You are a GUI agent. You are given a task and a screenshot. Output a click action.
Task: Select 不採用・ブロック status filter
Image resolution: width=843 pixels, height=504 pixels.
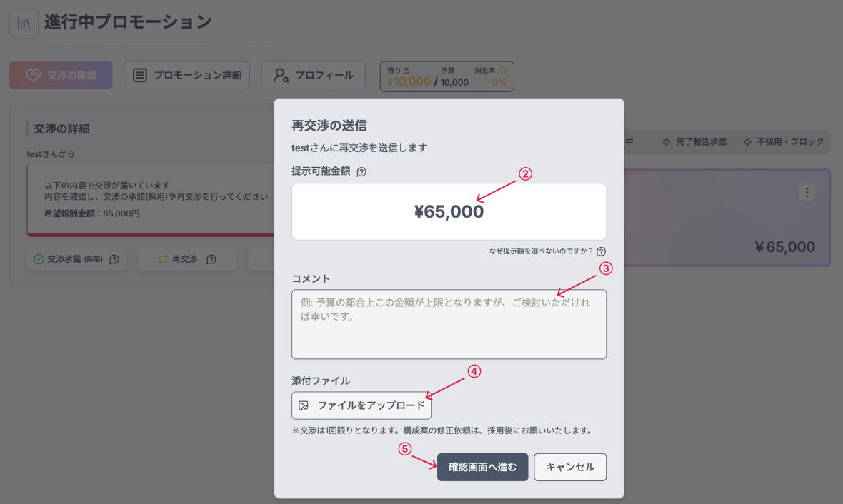coord(784,142)
